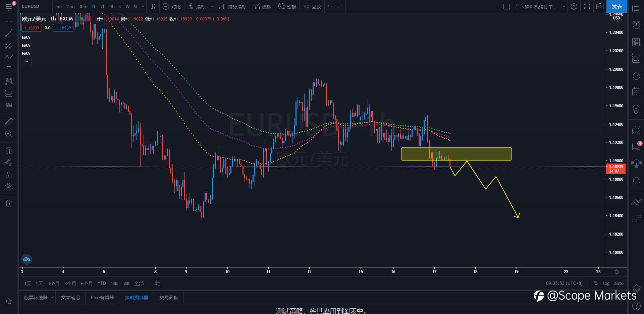Open the 财务指标 financials panel
Viewport: 644px width, 314px height.
pyautogui.click(x=233, y=6)
